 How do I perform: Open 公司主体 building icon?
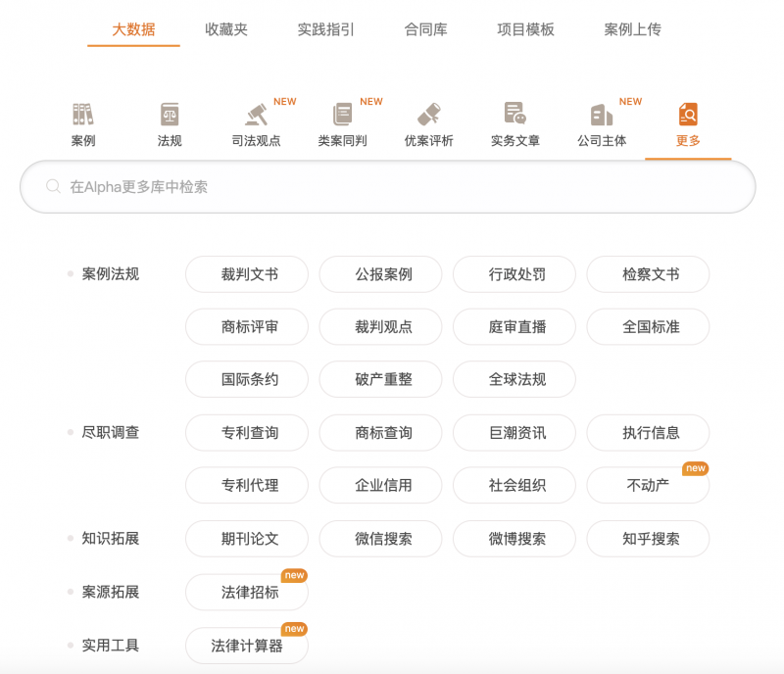coord(601,115)
